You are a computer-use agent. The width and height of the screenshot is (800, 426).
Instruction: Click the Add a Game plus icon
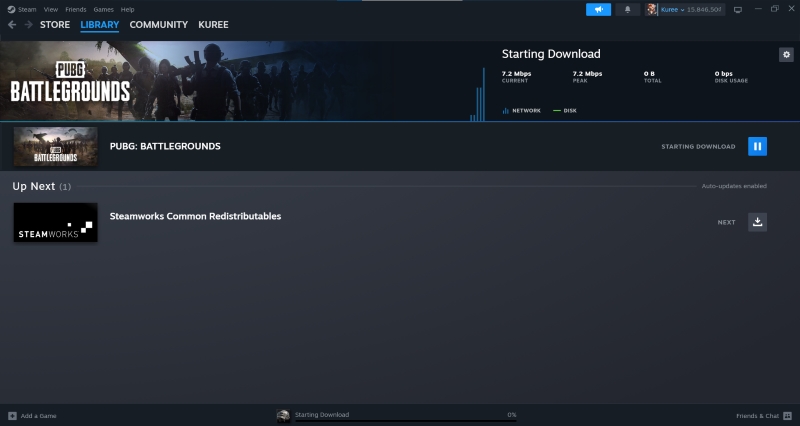coord(12,416)
